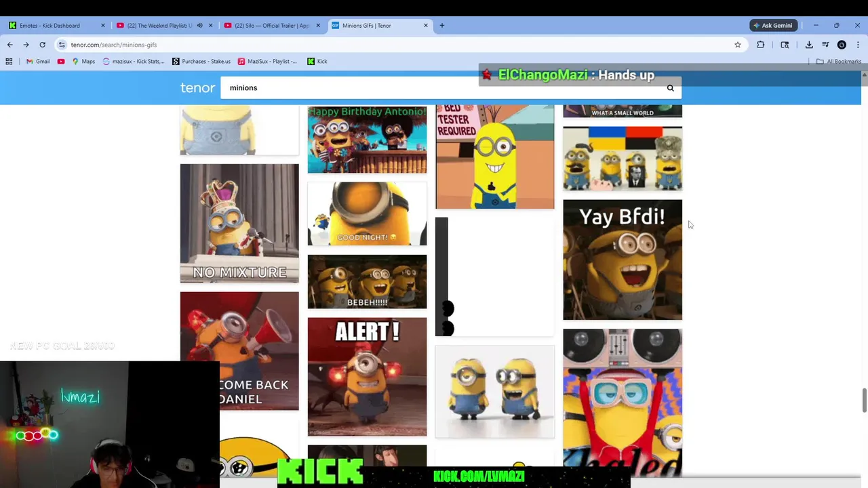The height and width of the screenshot is (488, 868).
Task: Bookmark this page with the star icon
Action: pos(738,45)
